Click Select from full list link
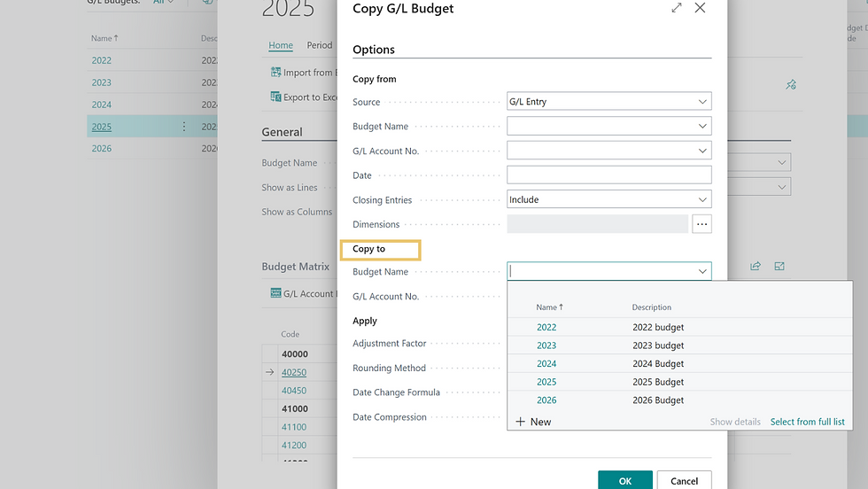Viewport: 868px width, 489px height. coord(807,422)
